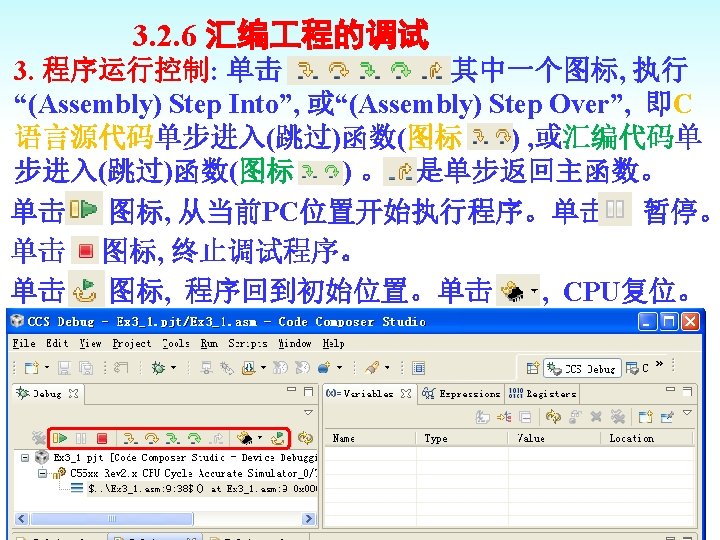The height and width of the screenshot is (540, 720).
Task: Click the Variables view refresh icon
Action: (x=553, y=416)
